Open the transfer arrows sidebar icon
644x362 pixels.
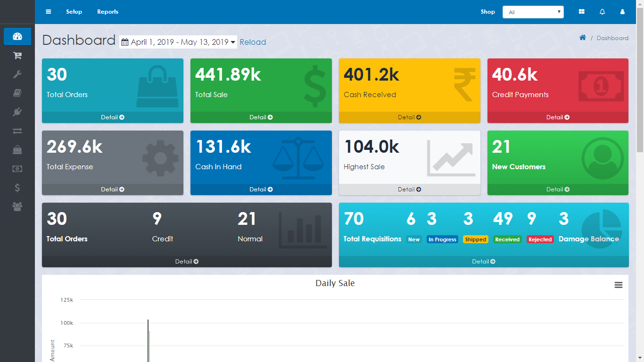click(x=17, y=131)
